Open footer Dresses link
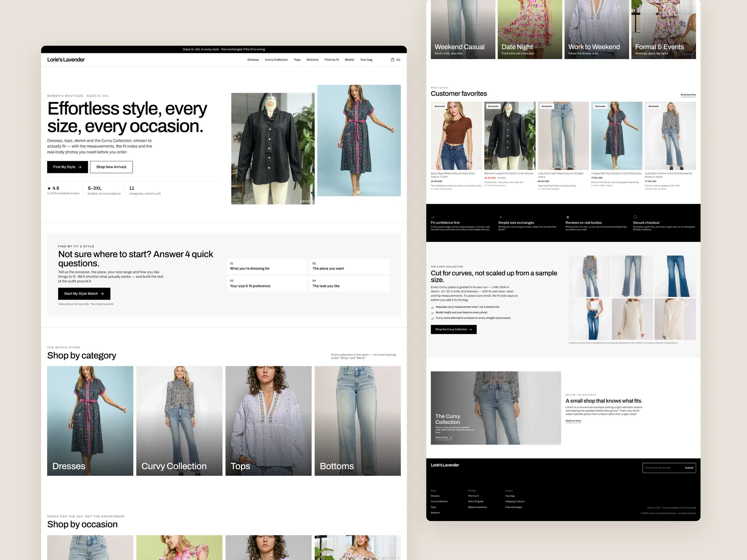Screen dimensions: 747x560 (x=435, y=496)
